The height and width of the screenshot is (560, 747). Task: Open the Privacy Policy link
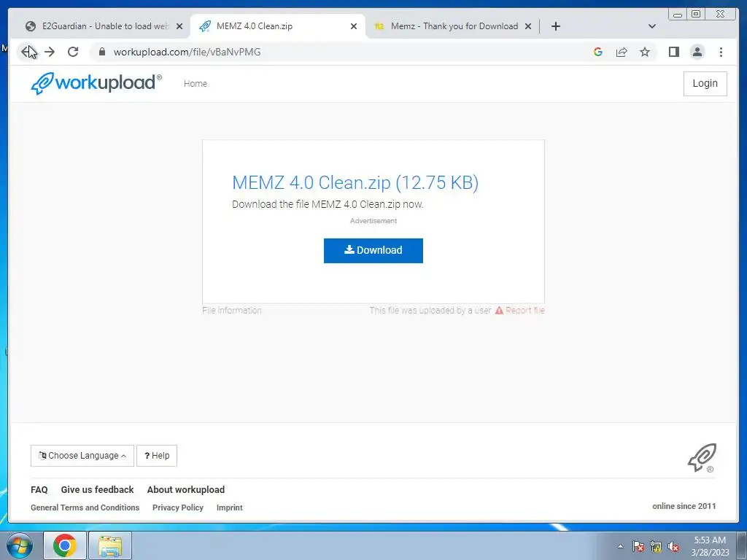[x=178, y=507]
